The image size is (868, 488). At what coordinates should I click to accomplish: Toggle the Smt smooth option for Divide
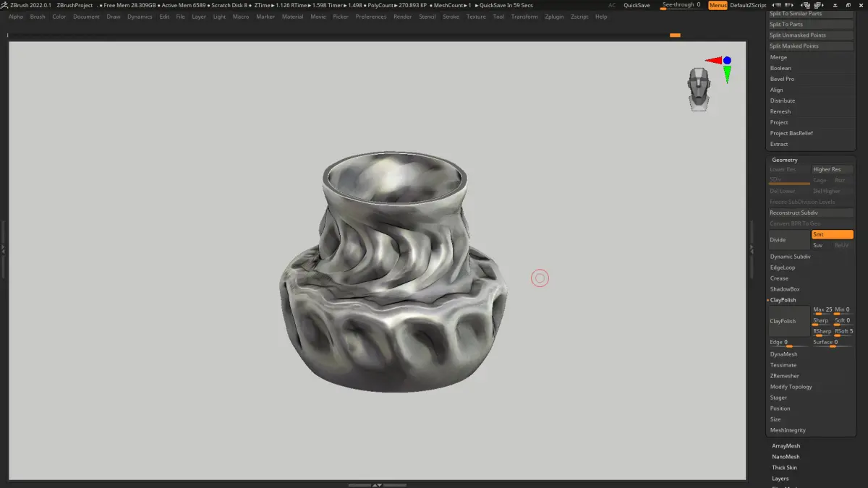click(833, 234)
